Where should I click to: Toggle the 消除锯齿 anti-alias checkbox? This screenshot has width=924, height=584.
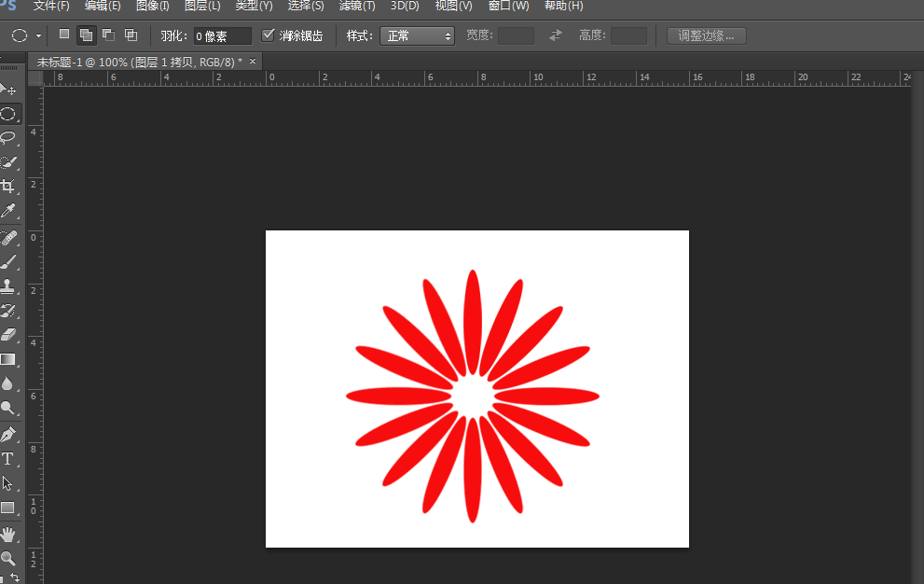269,36
